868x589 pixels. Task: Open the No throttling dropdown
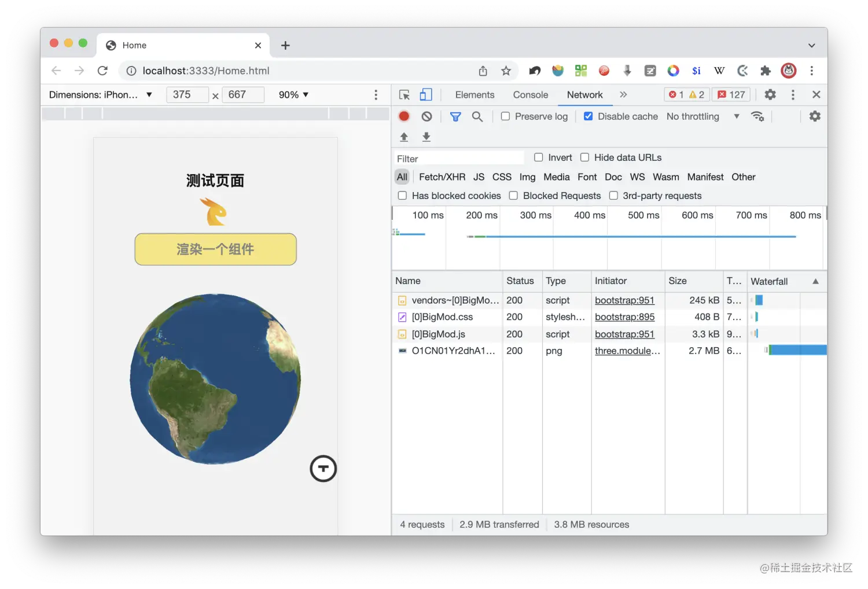pos(703,116)
